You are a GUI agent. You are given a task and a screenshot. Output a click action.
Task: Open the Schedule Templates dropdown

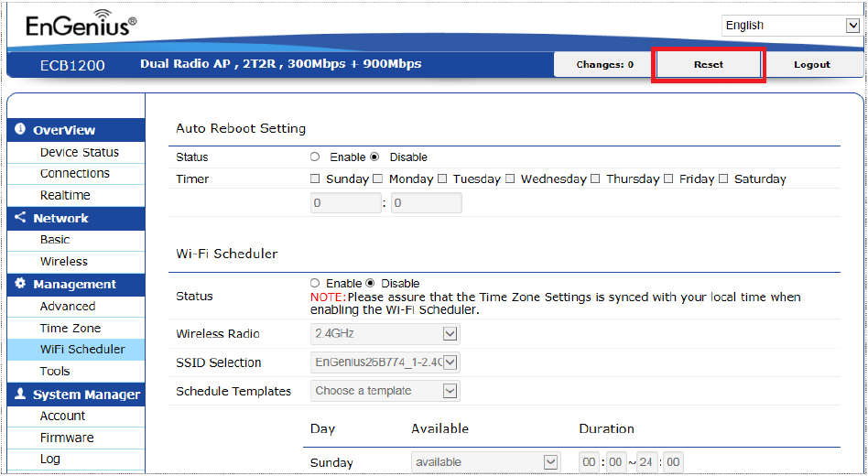(x=385, y=391)
